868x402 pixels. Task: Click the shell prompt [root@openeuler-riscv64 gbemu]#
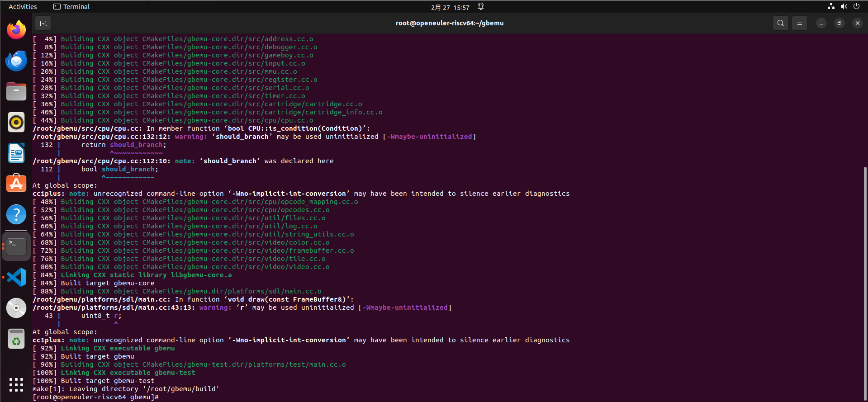click(95, 397)
